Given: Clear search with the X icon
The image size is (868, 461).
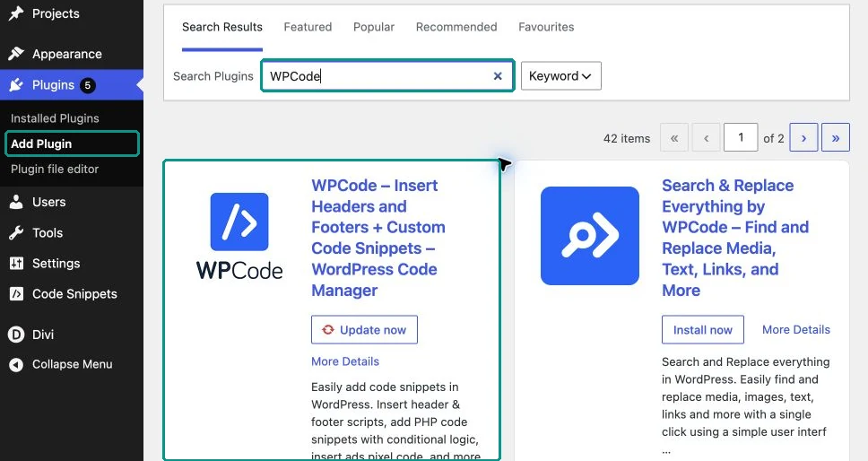Looking at the screenshot, I should pos(498,76).
